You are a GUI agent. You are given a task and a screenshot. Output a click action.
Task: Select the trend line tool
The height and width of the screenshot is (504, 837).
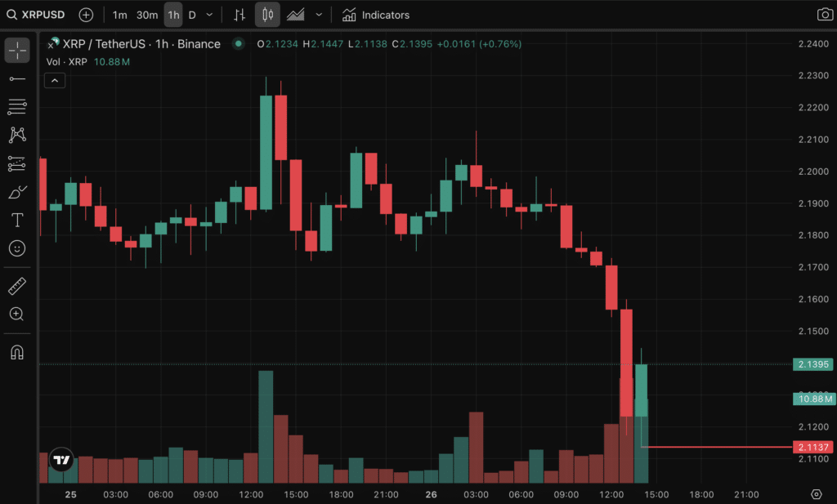(17, 79)
